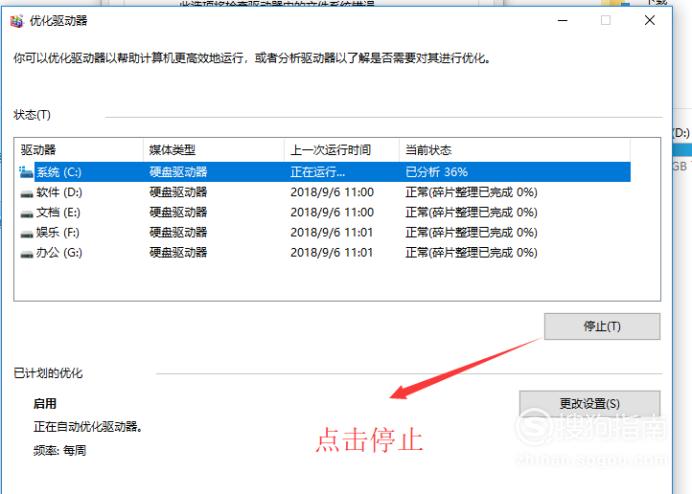Click 2018/9/6 11:01 in the G: row

(331, 253)
